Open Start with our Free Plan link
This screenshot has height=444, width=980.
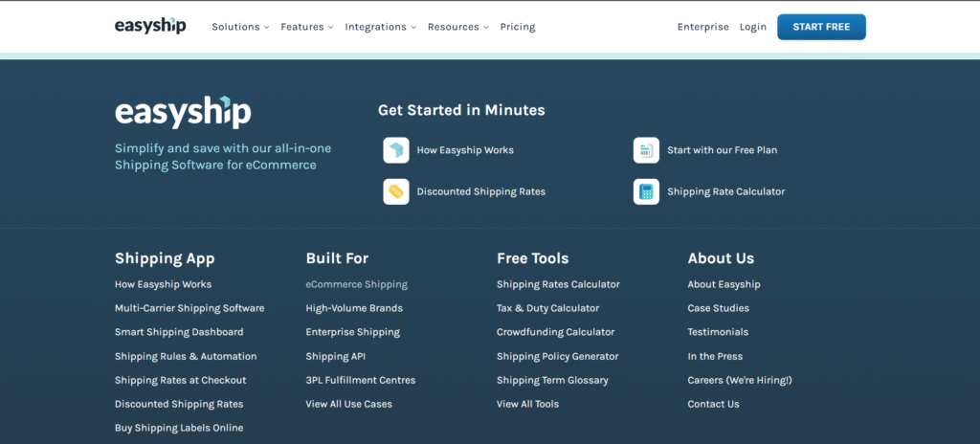pos(722,150)
